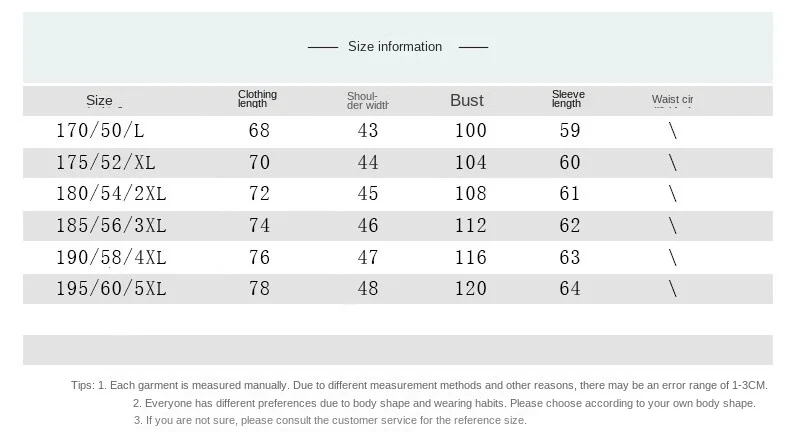This screenshot has height=441, width=790.
Task: Select the Sleeve length column header
Action: point(568,99)
